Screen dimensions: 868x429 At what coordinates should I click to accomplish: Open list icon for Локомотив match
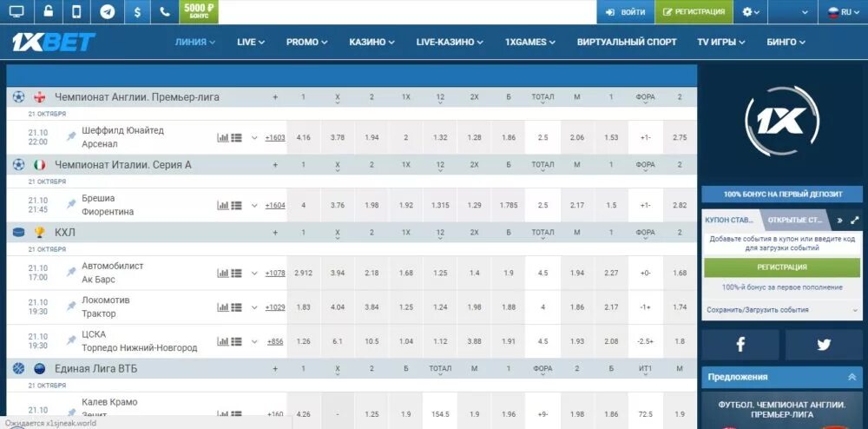(x=236, y=307)
